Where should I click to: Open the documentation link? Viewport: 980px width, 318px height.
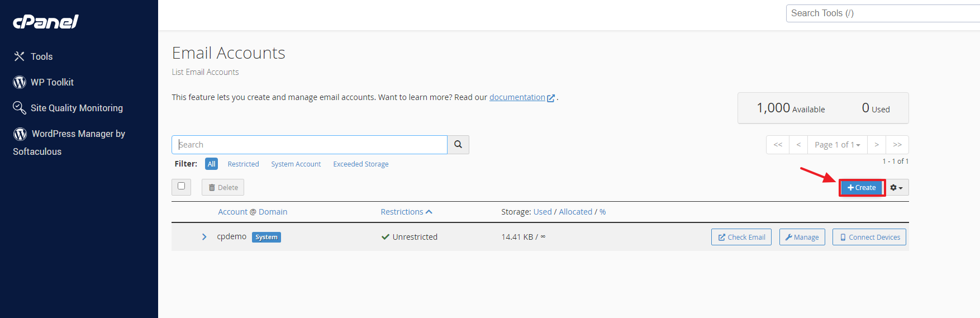click(x=517, y=97)
